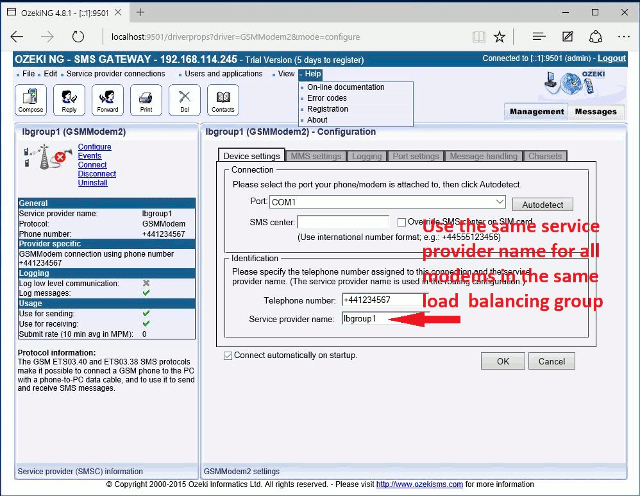640x496 pixels.
Task: Open the www.ozekisms.com footer link
Action: tap(419, 484)
